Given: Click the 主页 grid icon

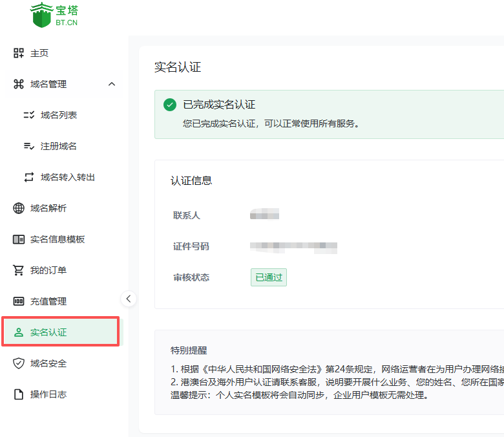Looking at the screenshot, I should (19, 53).
